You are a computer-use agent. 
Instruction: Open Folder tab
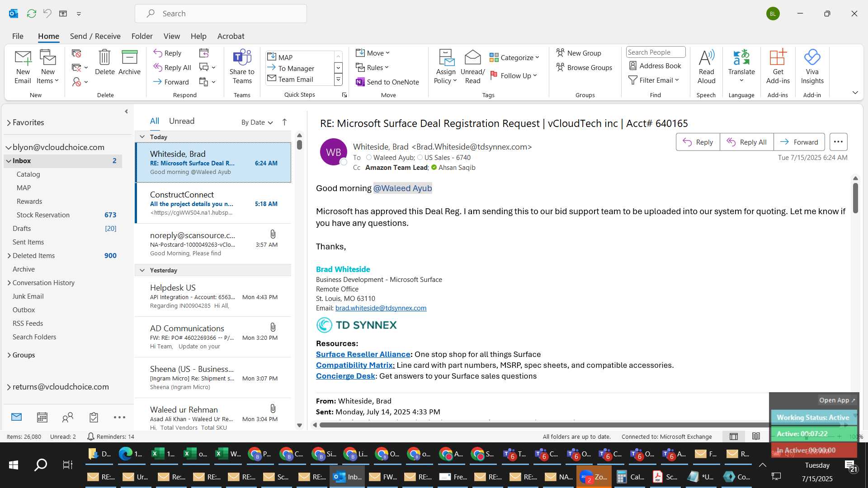click(x=142, y=36)
